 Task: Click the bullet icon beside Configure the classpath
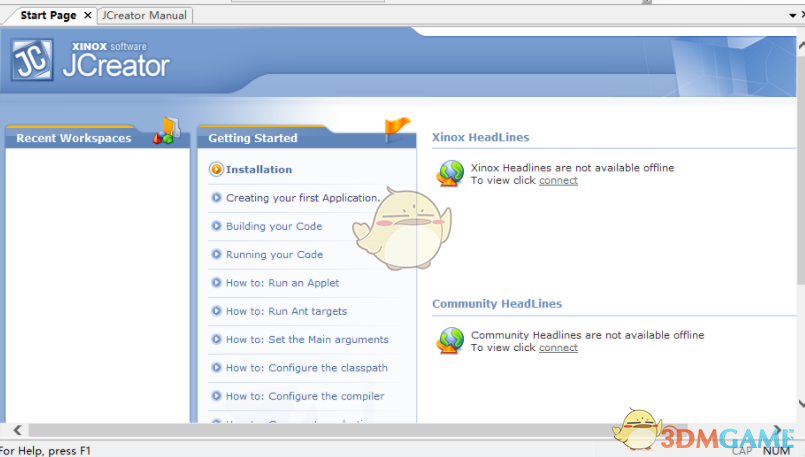pos(216,368)
